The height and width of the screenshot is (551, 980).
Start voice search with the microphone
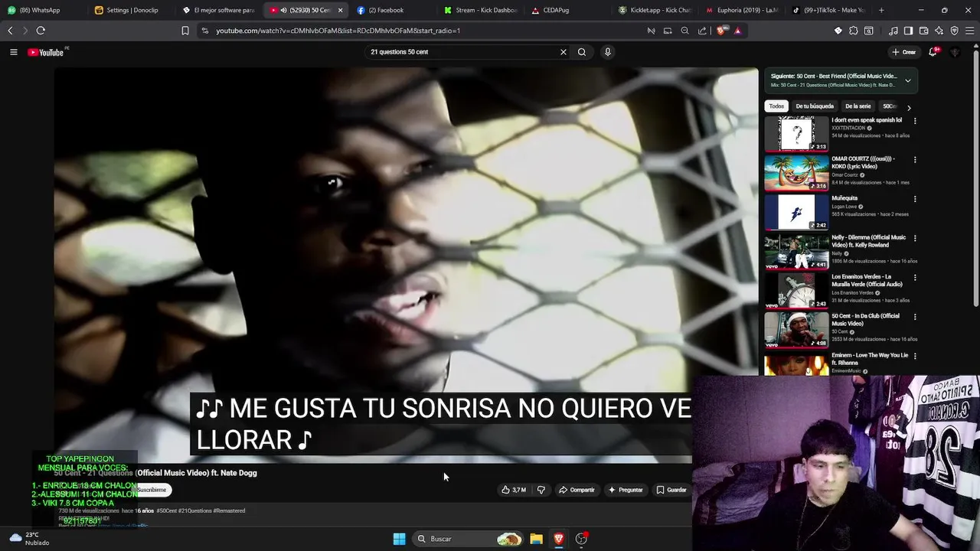(x=608, y=52)
